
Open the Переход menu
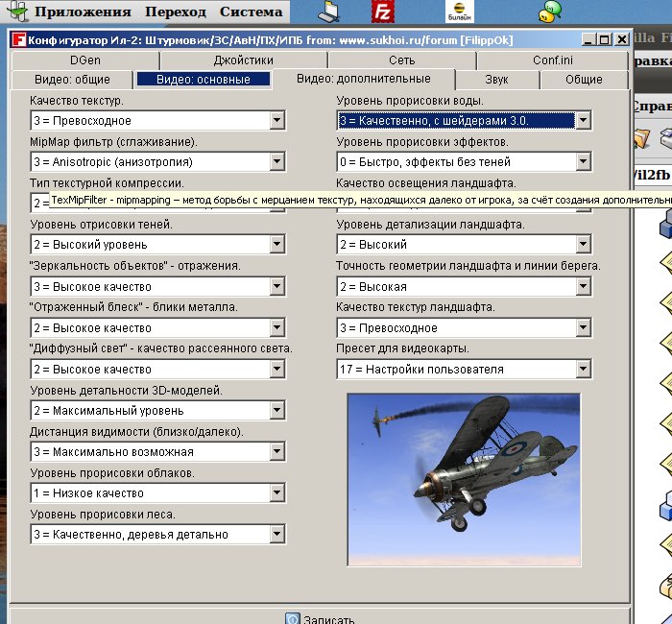click(x=176, y=12)
